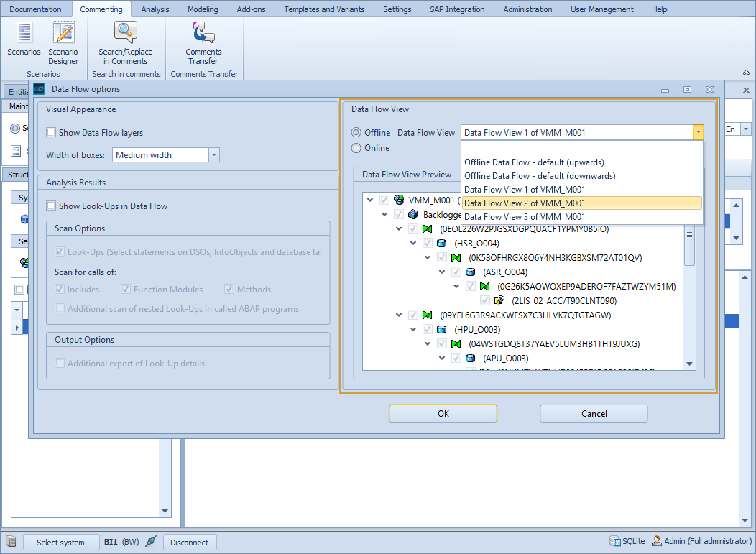Confirm dialog with the OK button
756x554 pixels.
coord(443,413)
